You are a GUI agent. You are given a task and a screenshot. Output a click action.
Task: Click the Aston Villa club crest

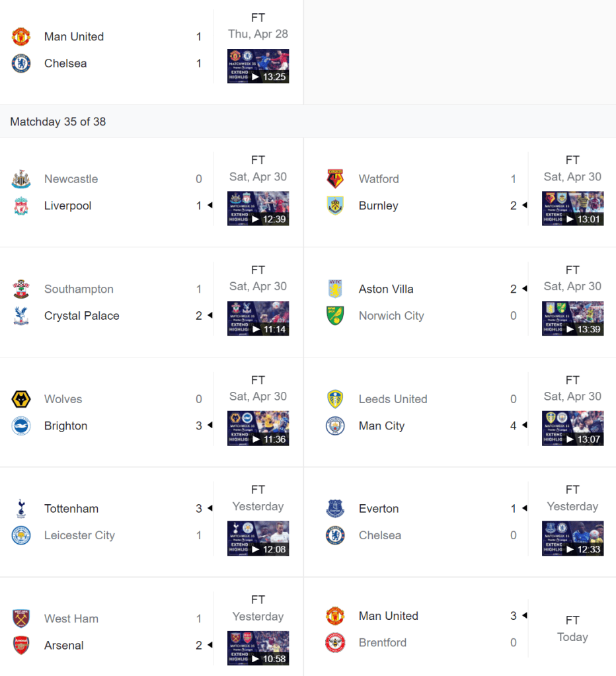tap(336, 289)
